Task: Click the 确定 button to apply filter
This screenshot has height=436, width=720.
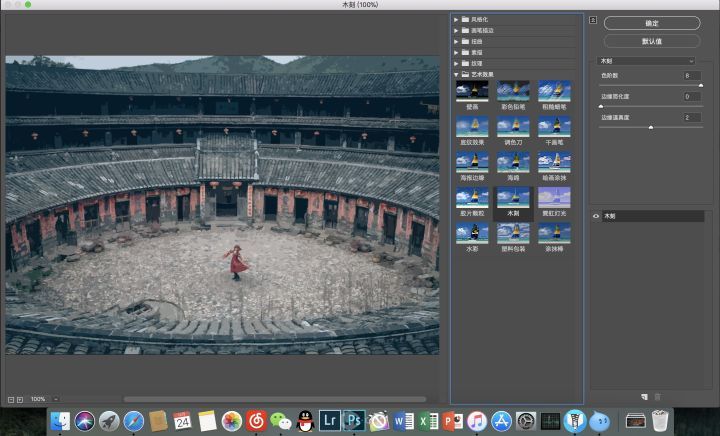Action: coord(651,22)
